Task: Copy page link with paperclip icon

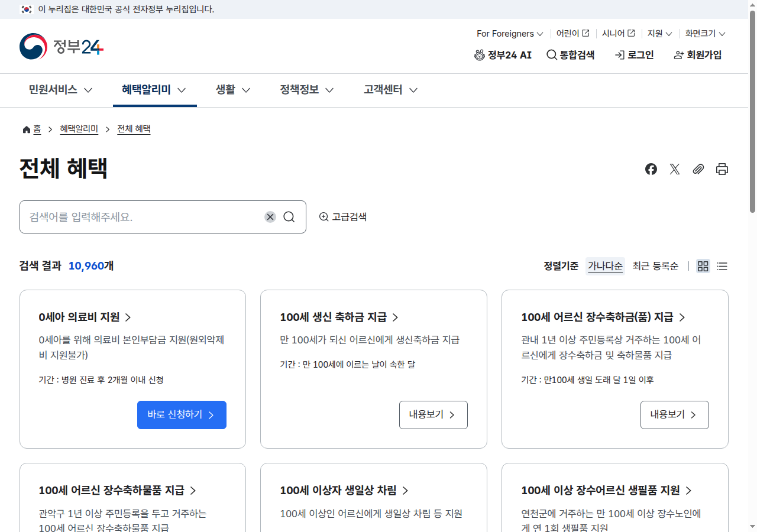Action: (x=698, y=169)
